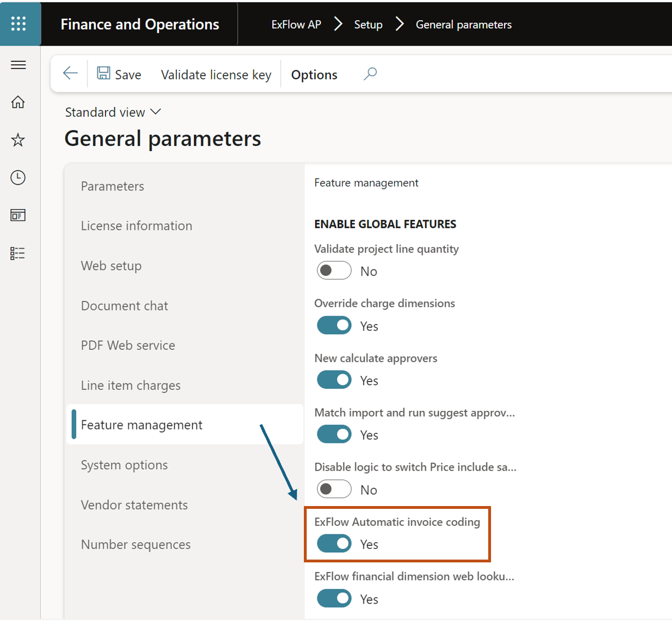
Task: Disable Override charge dimensions toggle
Action: pos(334,326)
